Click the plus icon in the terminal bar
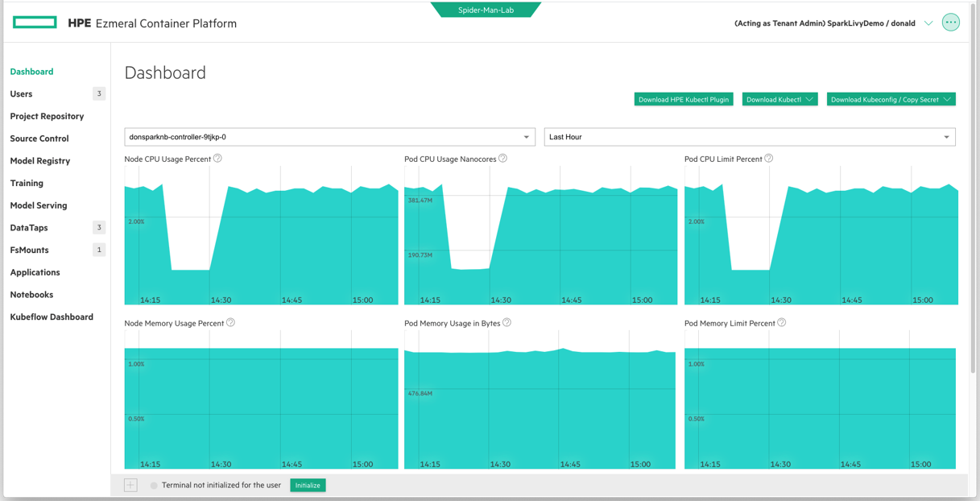Viewport: 980px width, 501px height. pyautogui.click(x=130, y=485)
